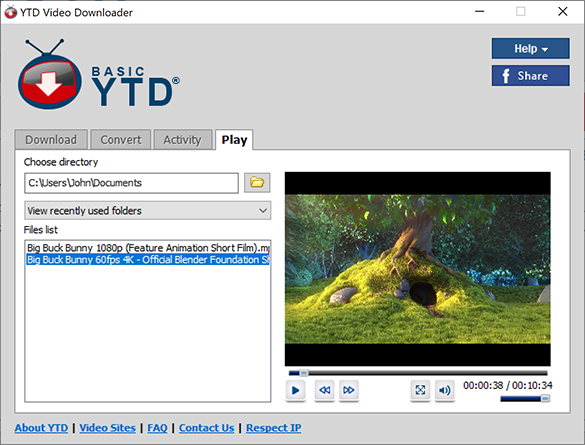
Task: Open the FAQ link
Action: pyautogui.click(x=157, y=428)
